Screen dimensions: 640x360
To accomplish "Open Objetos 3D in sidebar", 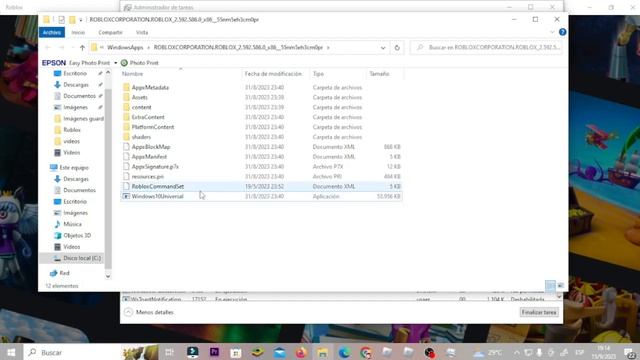I will pyautogui.click(x=77, y=236).
